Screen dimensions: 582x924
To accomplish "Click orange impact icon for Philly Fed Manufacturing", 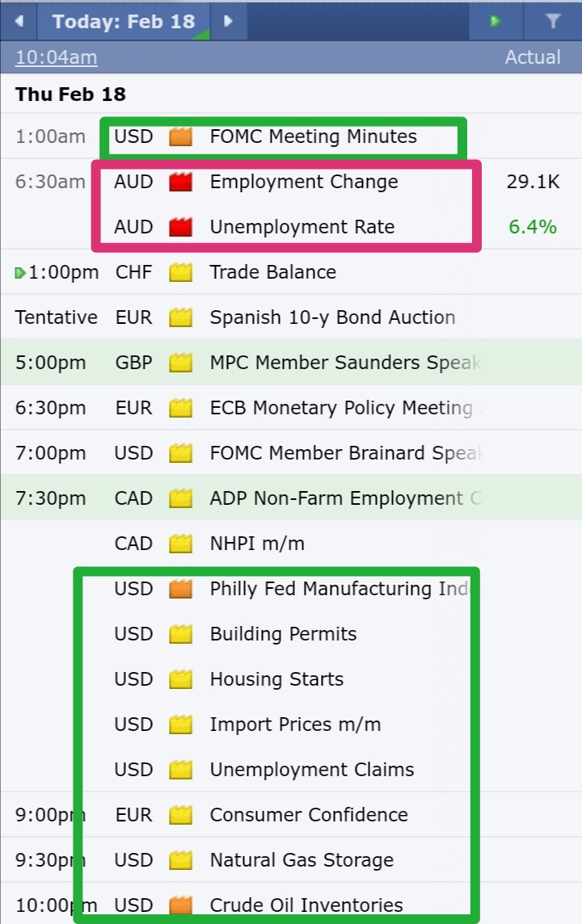I will (180, 589).
